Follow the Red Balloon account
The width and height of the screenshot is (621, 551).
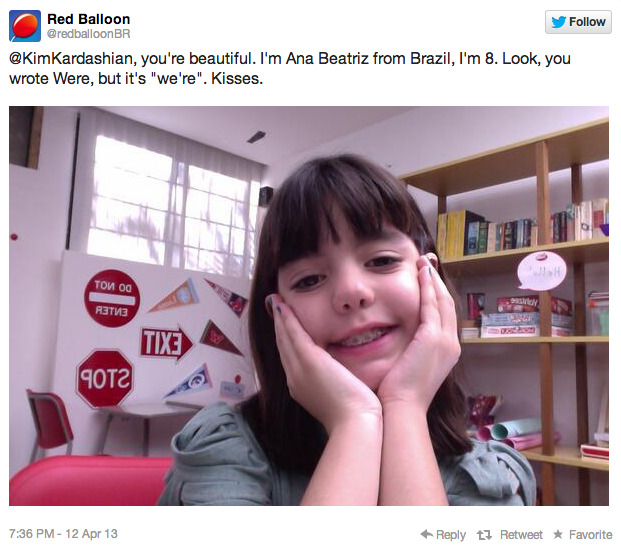tap(578, 22)
